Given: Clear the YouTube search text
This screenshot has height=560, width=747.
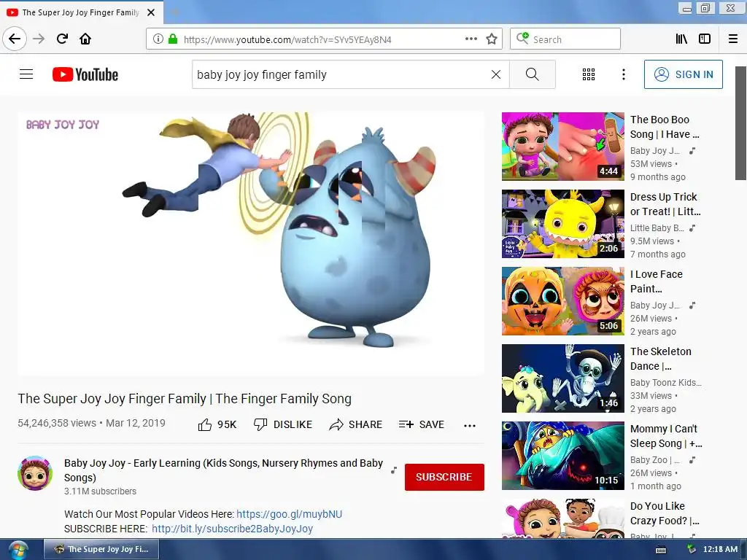Looking at the screenshot, I should click(x=496, y=74).
